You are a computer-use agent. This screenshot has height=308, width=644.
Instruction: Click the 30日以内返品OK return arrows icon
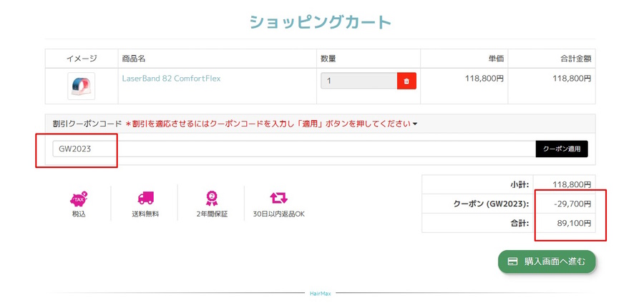pos(278,198)
